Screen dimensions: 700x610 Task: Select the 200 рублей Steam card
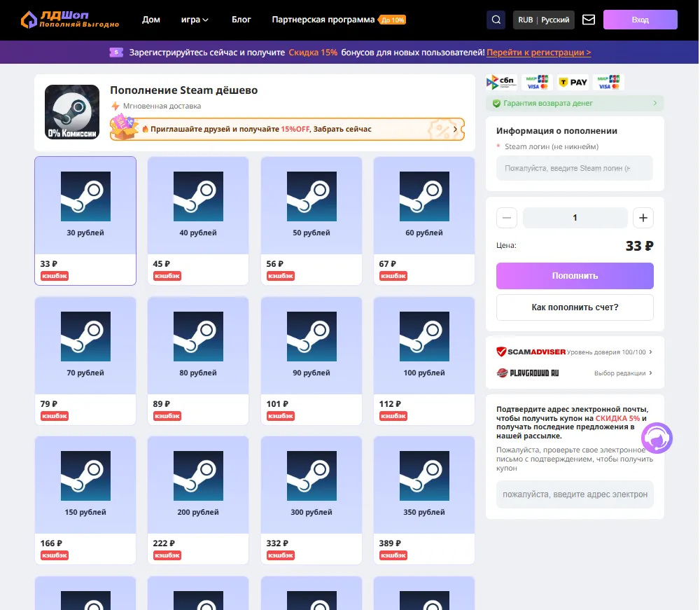click(x=198, y=500)
